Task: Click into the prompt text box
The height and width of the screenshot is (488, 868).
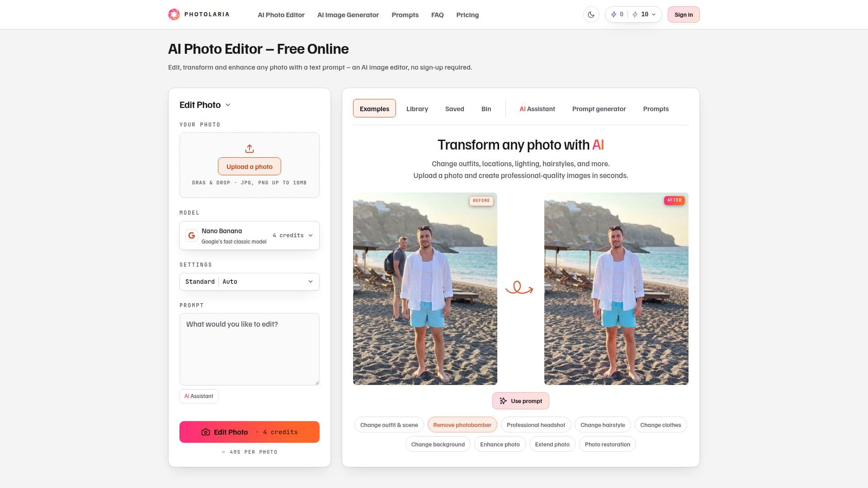Action: click(250, 349)
